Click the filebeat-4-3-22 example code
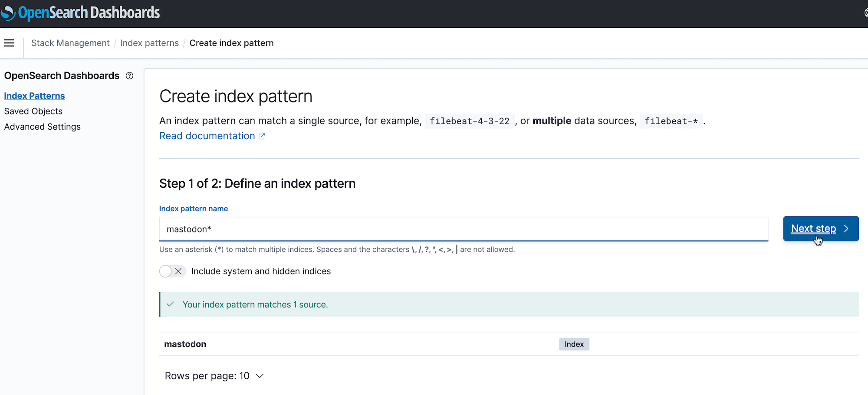Image resolution: width=868 pixels, height=395 pixels. click(x=470, y=121)
